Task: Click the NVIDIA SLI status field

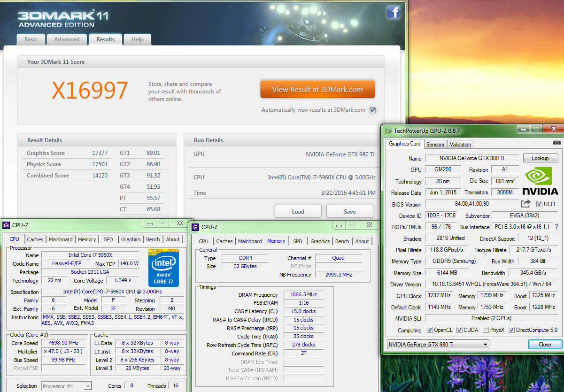Action: point(492,318)
